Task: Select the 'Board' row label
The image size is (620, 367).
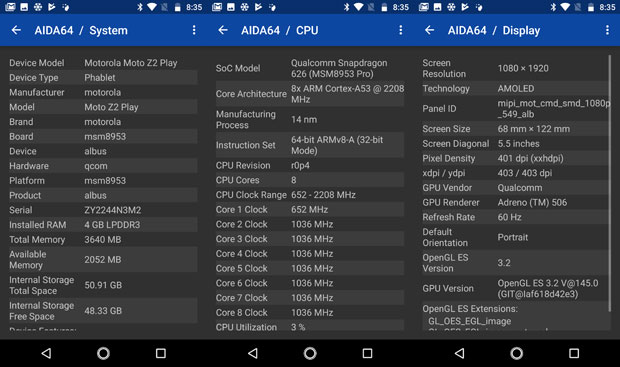Action: click(21, 136)
